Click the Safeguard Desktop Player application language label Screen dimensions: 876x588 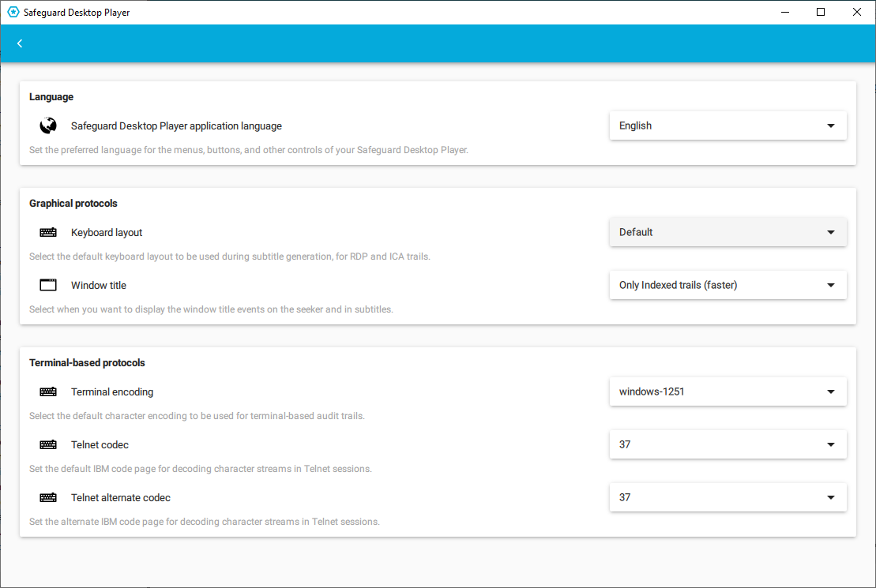point(176,126)
